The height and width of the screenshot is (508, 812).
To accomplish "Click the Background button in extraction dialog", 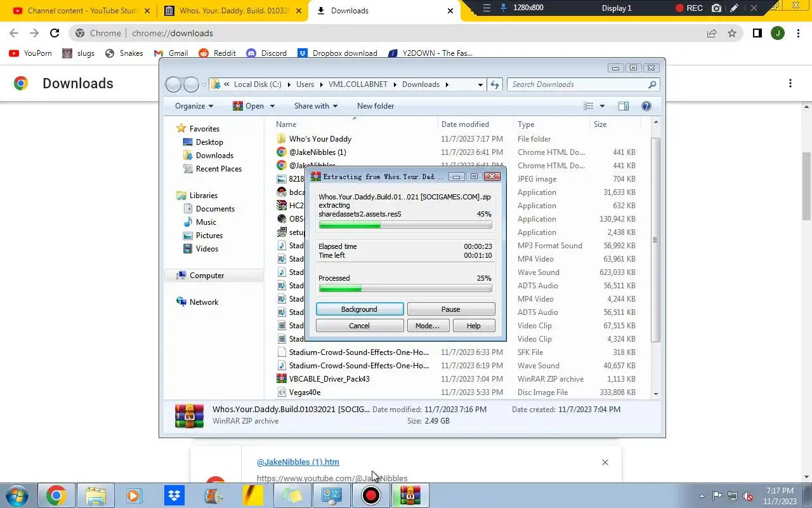I will coord(359,309).
